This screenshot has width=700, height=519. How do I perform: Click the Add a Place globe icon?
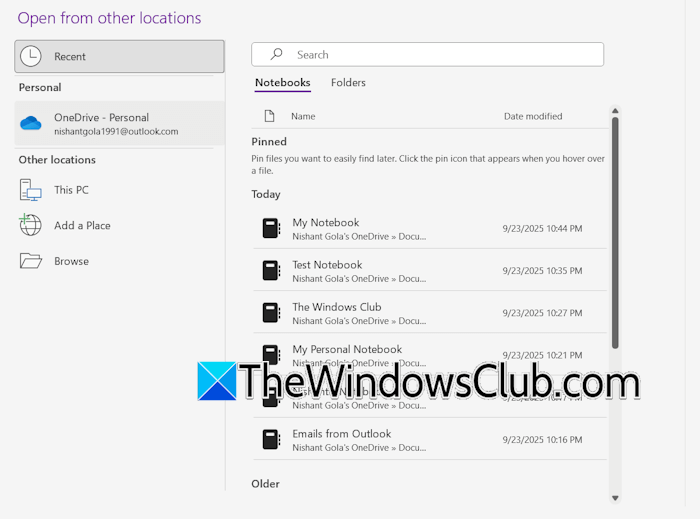[31, 225]
